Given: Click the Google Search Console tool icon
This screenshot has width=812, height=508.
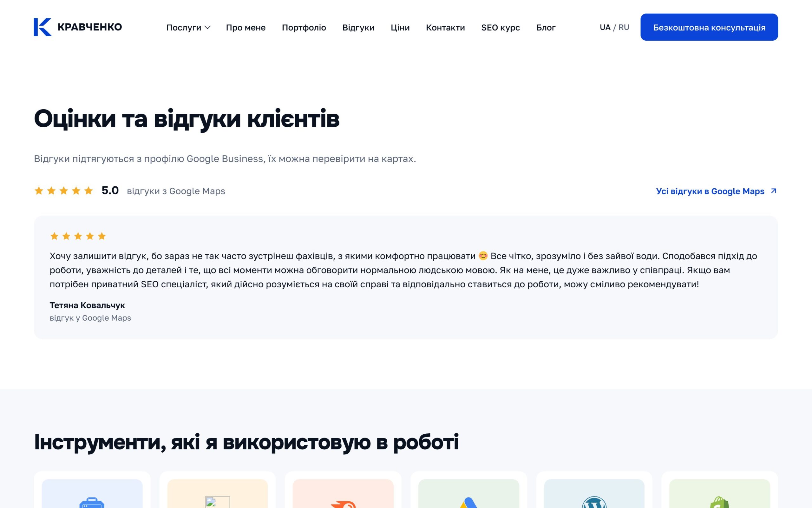Looking at the screenshot, I should [x=92, y=502].
